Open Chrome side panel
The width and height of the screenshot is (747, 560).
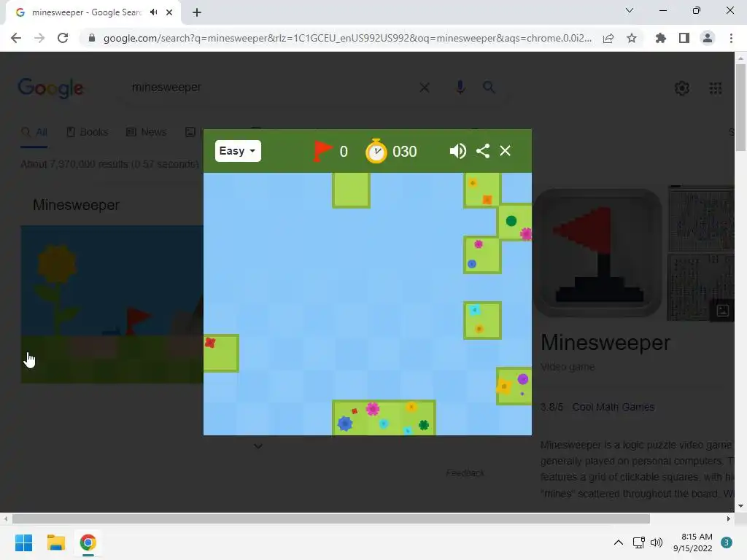[x=684, y=38]
